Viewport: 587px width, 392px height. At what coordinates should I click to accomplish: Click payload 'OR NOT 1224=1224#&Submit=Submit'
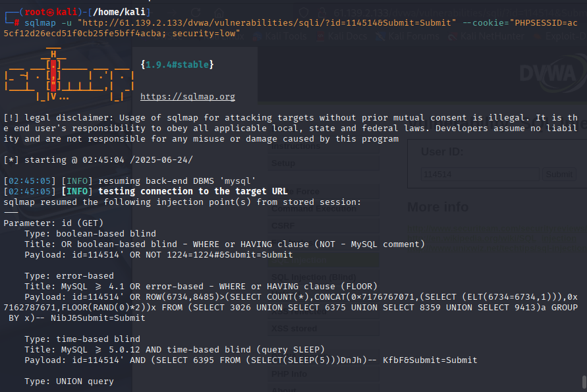(x=211, y=255)
